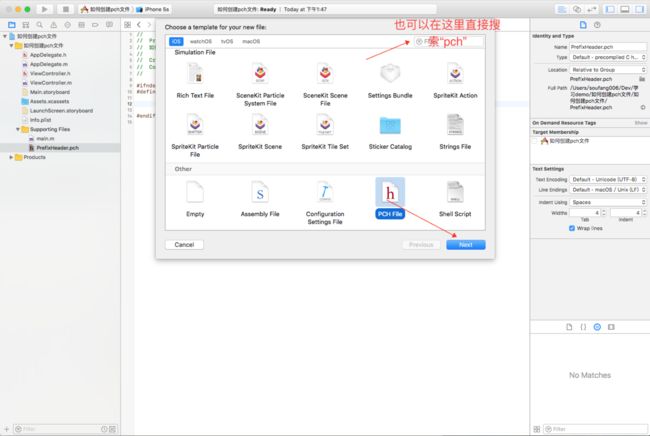Open the Find navigator search icon
Viewport: 650px width, 436px height.
coord(39,25)
